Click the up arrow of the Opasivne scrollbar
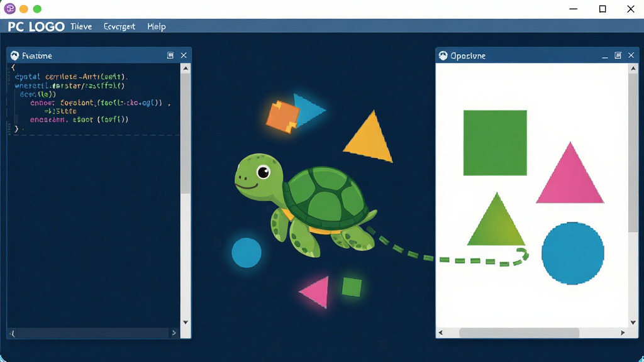Image resolution: width=644 pixels, height=362 pixels. tap(633, 69)
